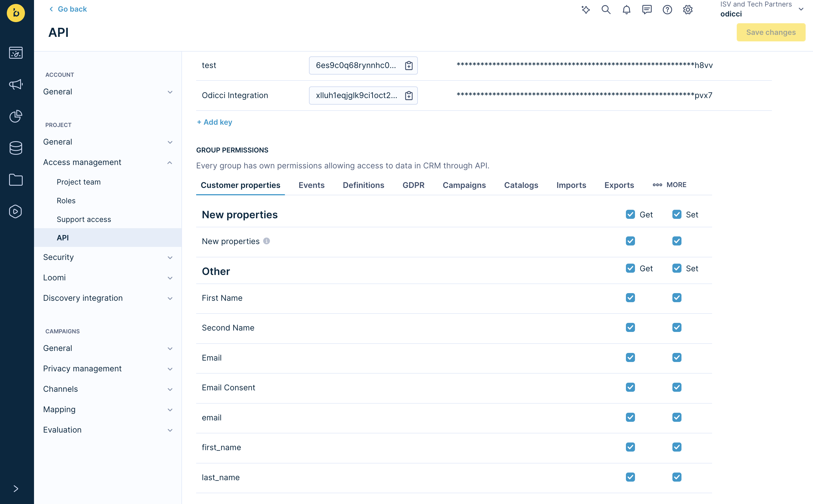
Task: Open the analytics pie chart sidebar icon
Action: tap(16, 116)
